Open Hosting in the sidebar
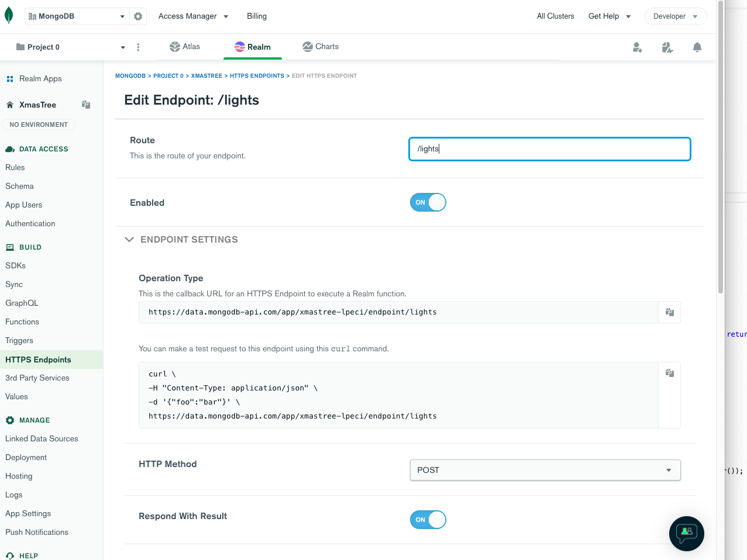747x560 pixels. click(x=19, y=476)
